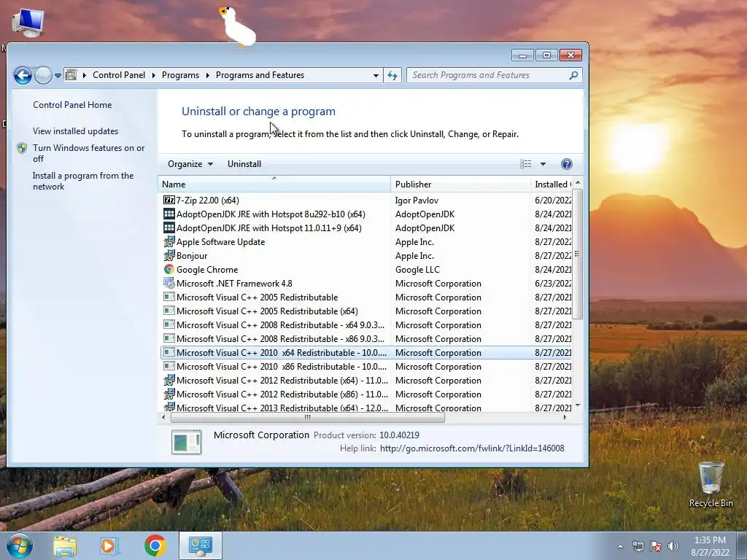Click Control Panel breadcrumb
747x560 pixels.
pyautogui.click(x=119, y=75)
